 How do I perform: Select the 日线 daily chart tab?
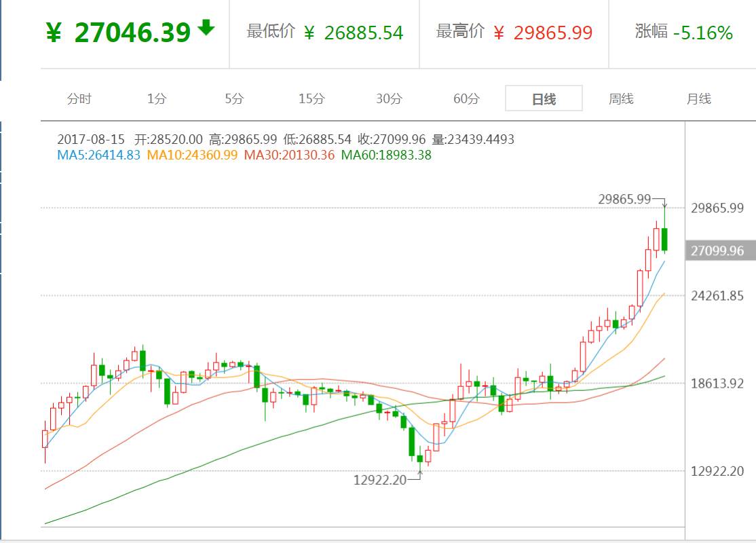click(x=544, y=98)
